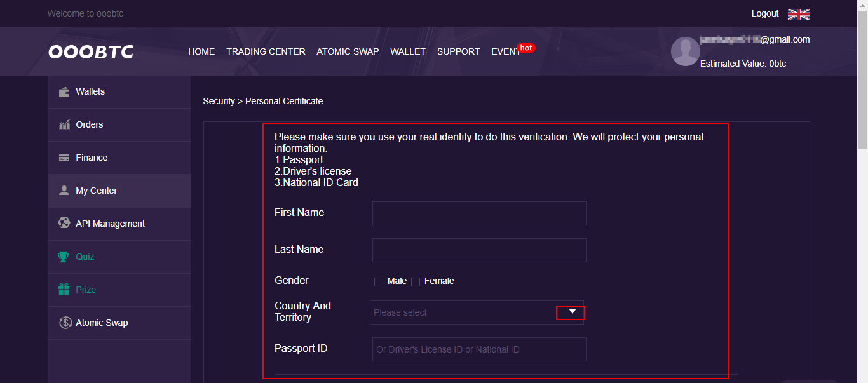This screenshot has height=383, width=868.
Task: Click the user avatar picture
Action: point(685,51)
